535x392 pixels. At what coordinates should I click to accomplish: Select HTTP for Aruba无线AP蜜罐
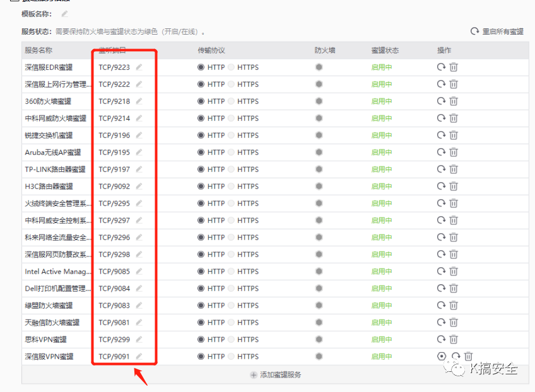[x=201, y=153]
